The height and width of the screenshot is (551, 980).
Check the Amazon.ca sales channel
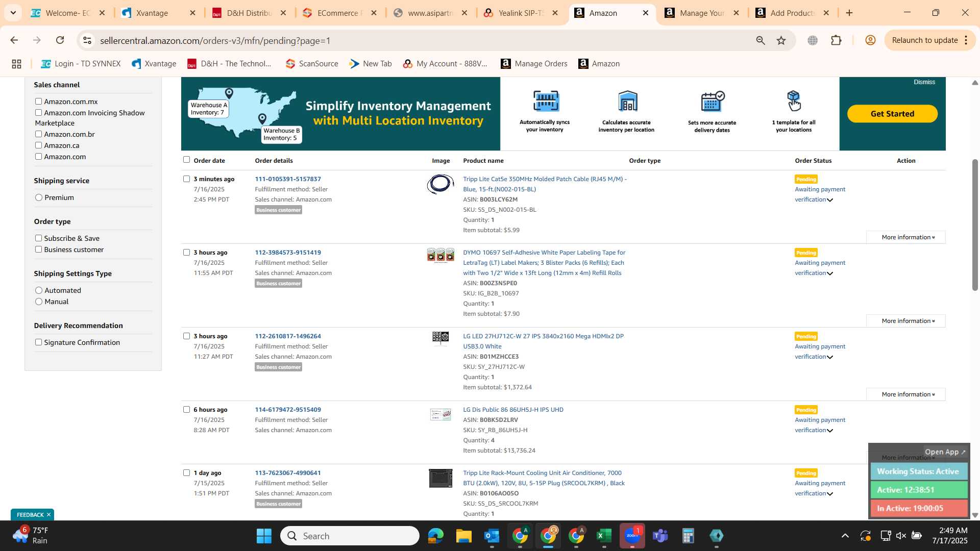click(x=38, y=145)
